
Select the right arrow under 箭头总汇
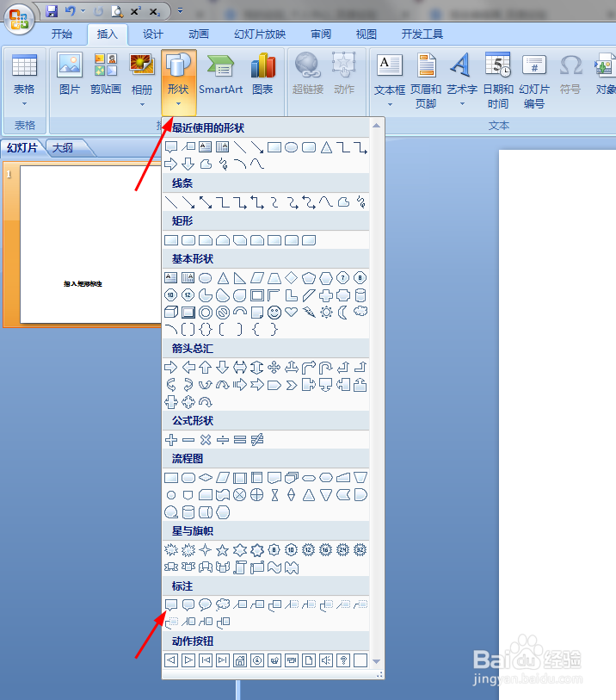pos(171,368)
